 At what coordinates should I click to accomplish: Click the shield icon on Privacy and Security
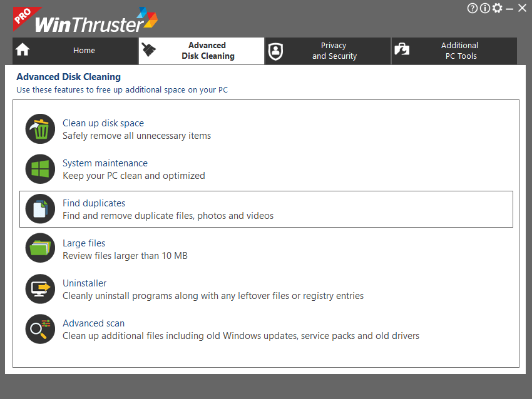tap(275, 51)
